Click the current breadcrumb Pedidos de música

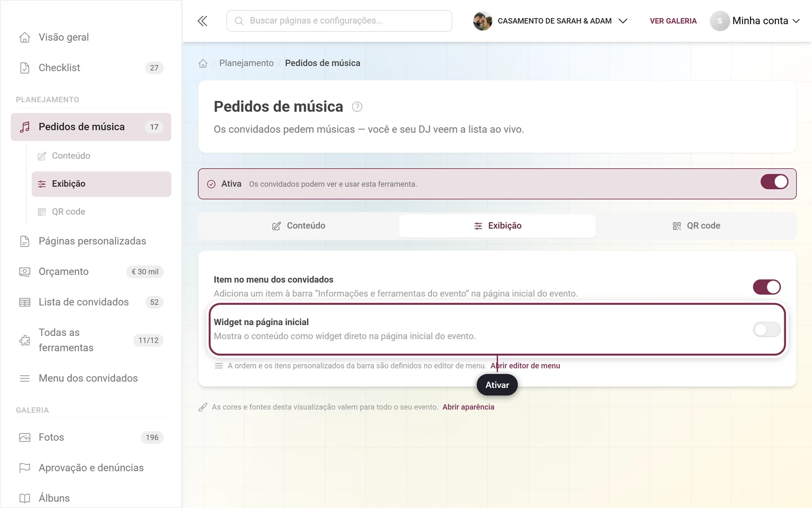[323, 63]
